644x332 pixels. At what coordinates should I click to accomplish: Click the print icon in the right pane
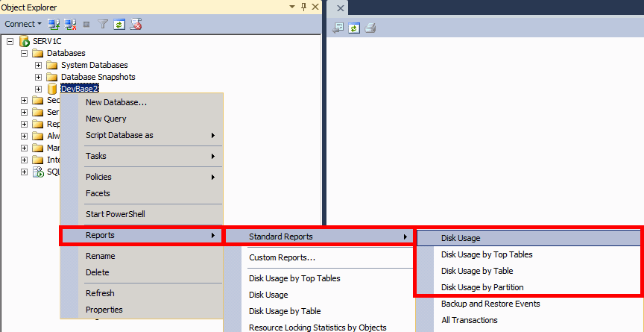[370, 28]
